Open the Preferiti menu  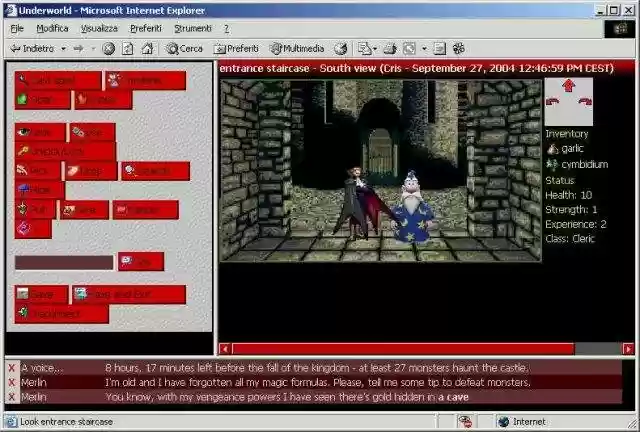click(146, 28)
